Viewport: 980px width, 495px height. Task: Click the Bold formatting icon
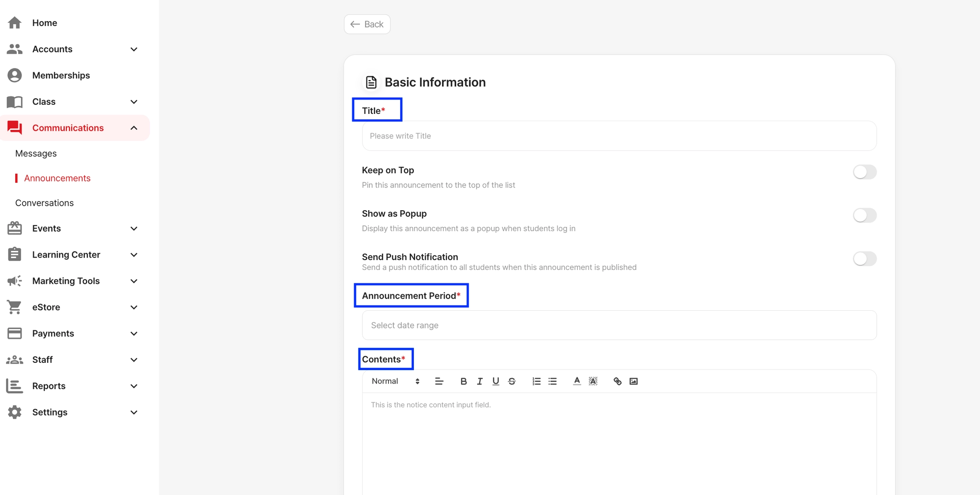[463, 381]
